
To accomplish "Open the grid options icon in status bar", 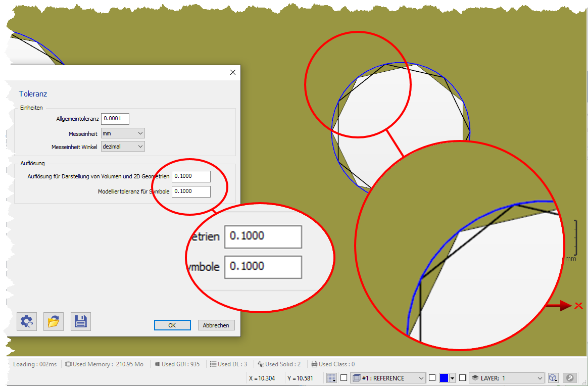I will click(x=331, y=378).
